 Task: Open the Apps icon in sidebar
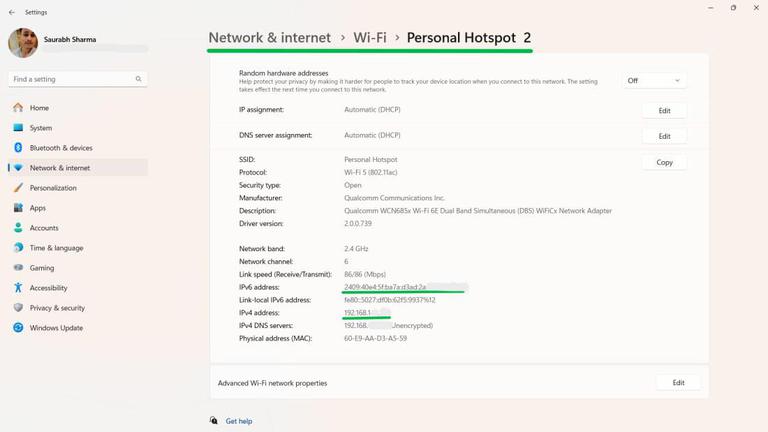tap(18, 208)
